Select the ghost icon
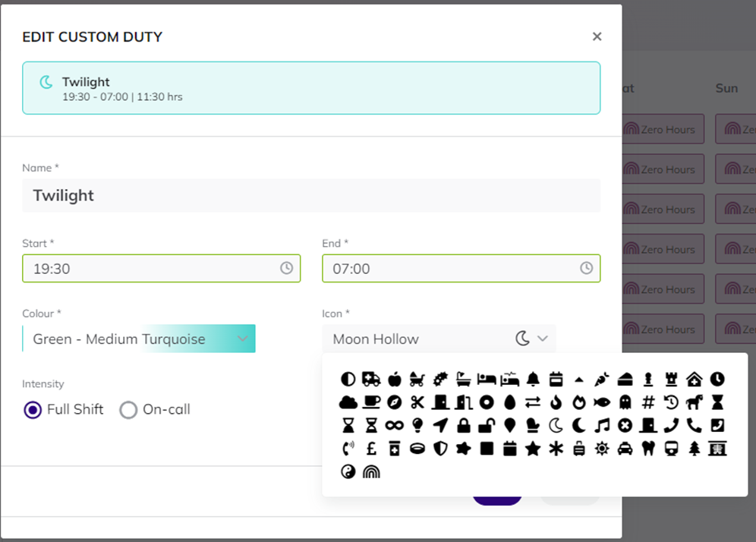 coord(625,402)
